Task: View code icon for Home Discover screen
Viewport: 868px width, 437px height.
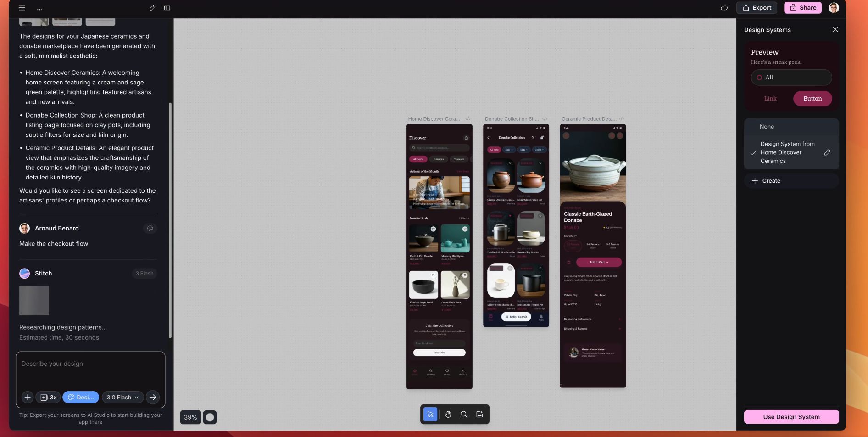Action: pos(468,119)
